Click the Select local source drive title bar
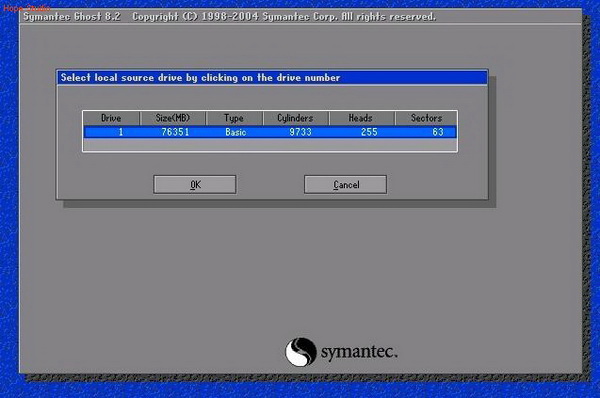Image resolution: width=600 pixels, height=398 pixels. click(x=272, y=78)
